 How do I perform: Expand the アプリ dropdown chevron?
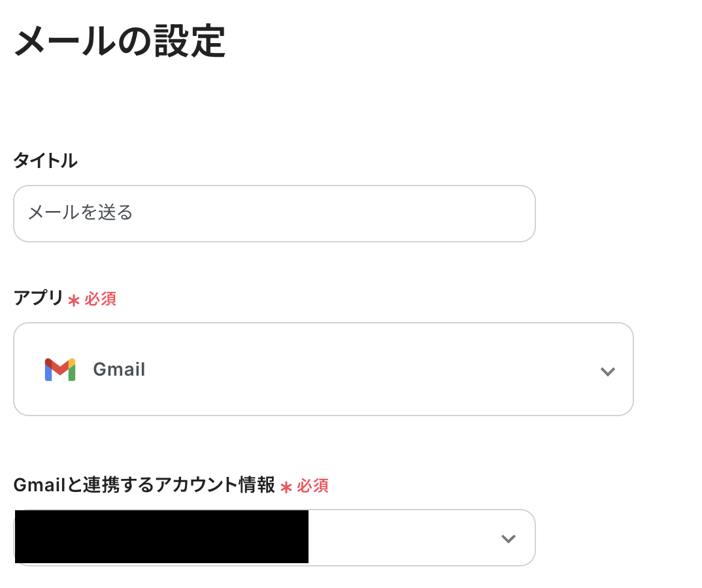point(608,371)
